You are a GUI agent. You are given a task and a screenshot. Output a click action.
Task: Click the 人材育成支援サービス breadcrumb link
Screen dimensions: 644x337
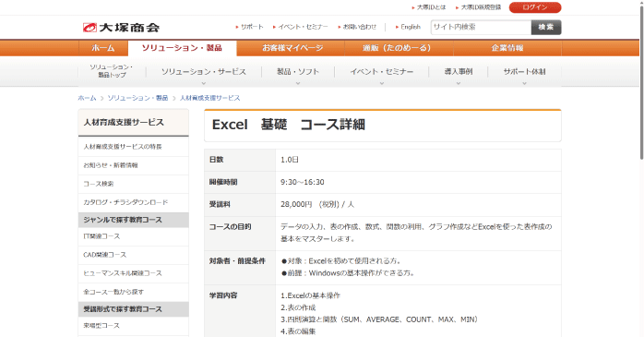(x=209, y=98)
